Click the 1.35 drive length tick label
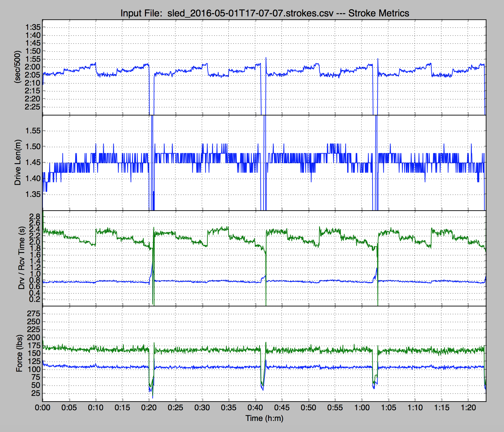504x432 pixels. [x=33, y=194]
